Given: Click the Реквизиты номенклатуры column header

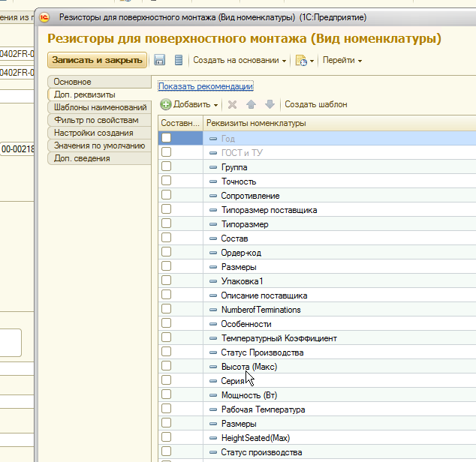Looking at the screenshot, I should (256, 123).
